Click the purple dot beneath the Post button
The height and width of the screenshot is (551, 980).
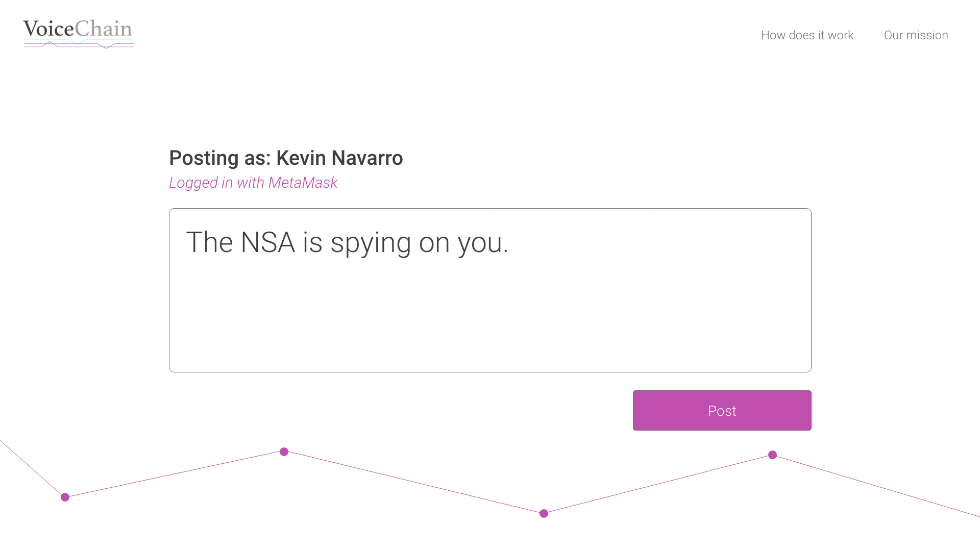point(772,455)
